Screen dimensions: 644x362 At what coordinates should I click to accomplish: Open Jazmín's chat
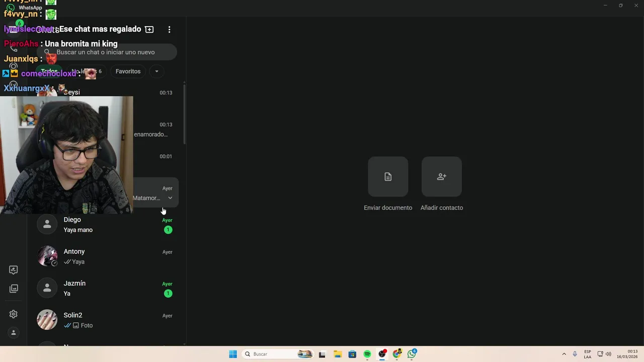pyautogui.click(x=107, y=288)
